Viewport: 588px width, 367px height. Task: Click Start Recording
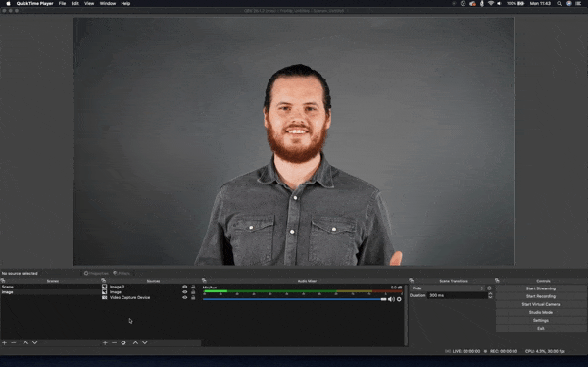[x=541, y=296]
